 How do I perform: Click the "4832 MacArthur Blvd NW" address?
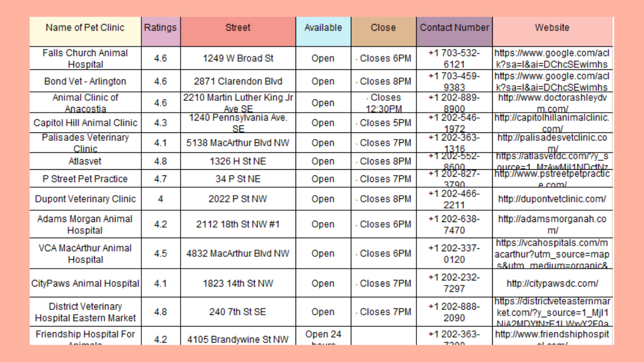click(238, 254)
